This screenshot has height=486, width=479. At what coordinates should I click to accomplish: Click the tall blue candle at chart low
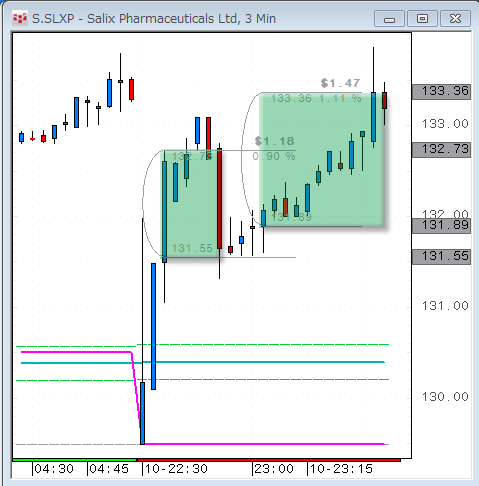[142, 413]
